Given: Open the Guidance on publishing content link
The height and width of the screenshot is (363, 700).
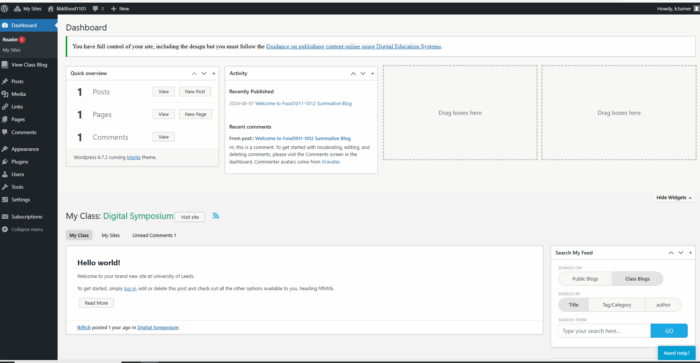Looking at the screenshot, I should [x=354, y=46].
